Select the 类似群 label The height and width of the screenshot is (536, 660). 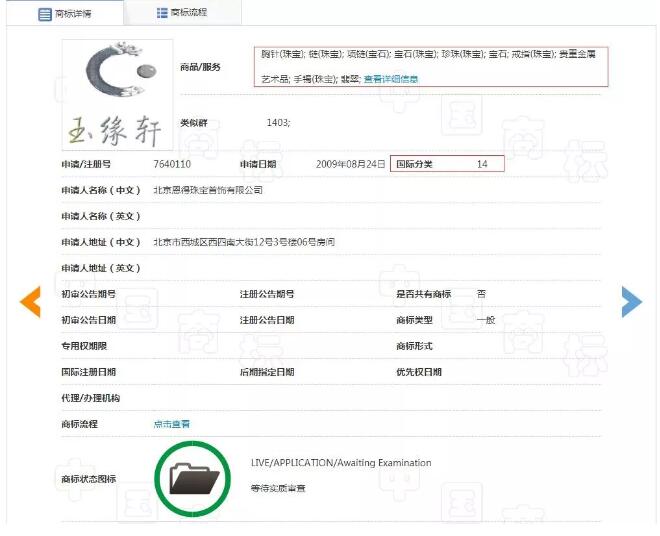[x=194, y=123]
